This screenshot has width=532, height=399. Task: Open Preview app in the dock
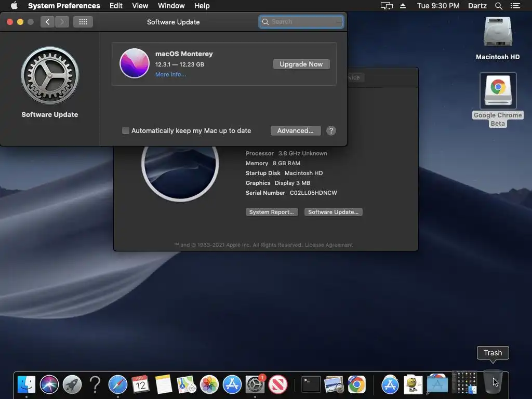pyautogui.click(x=334, y=384)
